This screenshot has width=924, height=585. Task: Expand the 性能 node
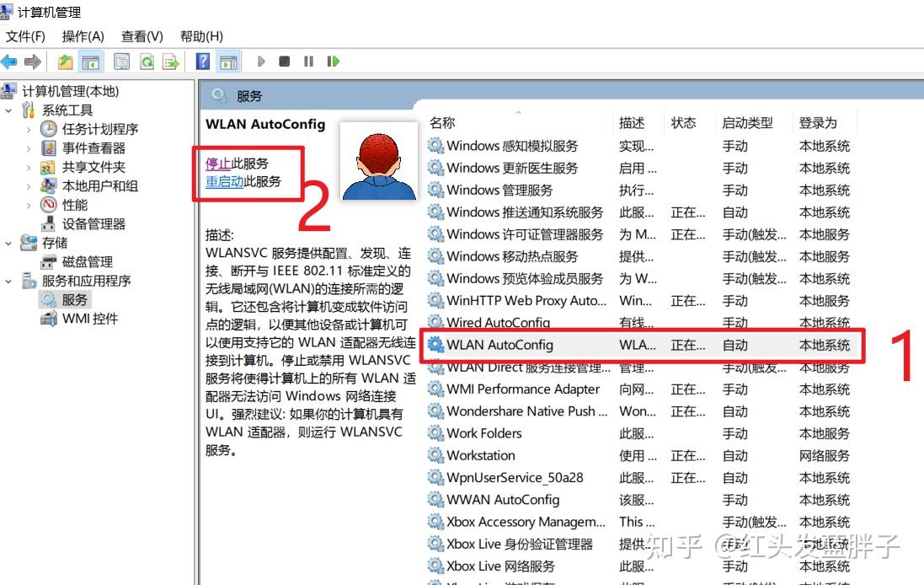29,205
